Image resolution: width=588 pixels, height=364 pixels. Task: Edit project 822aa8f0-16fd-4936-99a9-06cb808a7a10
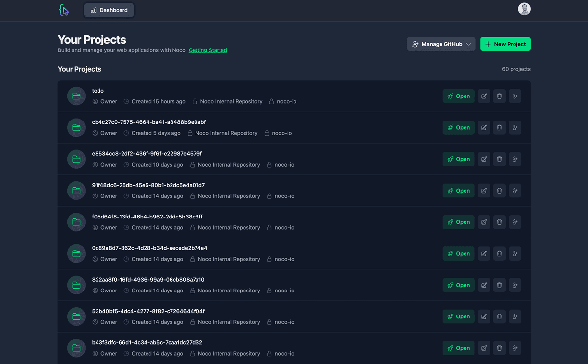click(x=484, y=285)
